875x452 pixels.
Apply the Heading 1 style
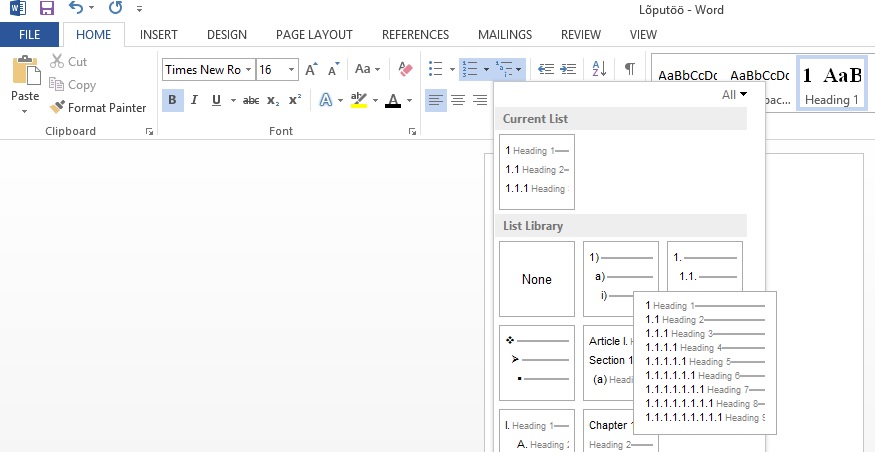pyautogui.click(x=831, y=83)
